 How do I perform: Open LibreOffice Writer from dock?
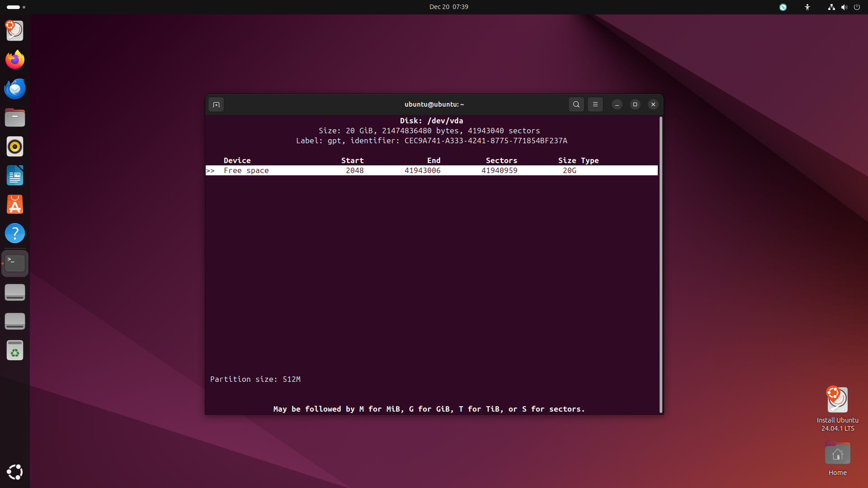[x=15, y=175]
